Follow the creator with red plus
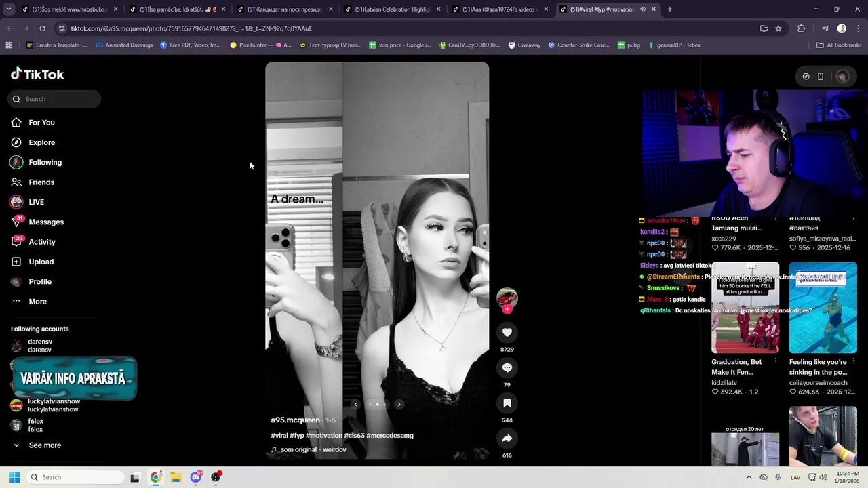 (x=507, y=309)
